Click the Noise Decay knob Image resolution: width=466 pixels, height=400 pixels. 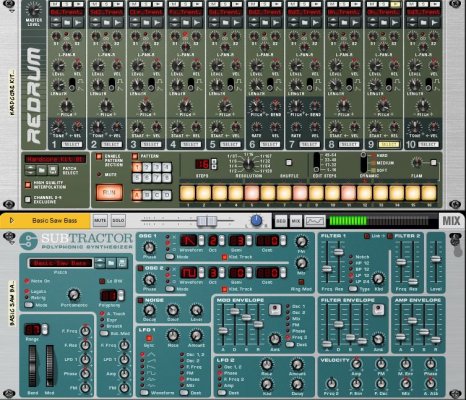(x=149, y=310)
